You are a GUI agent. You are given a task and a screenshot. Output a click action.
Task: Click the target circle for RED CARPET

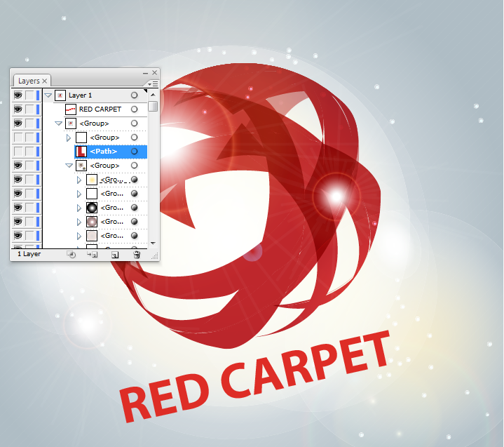(135, 109)
